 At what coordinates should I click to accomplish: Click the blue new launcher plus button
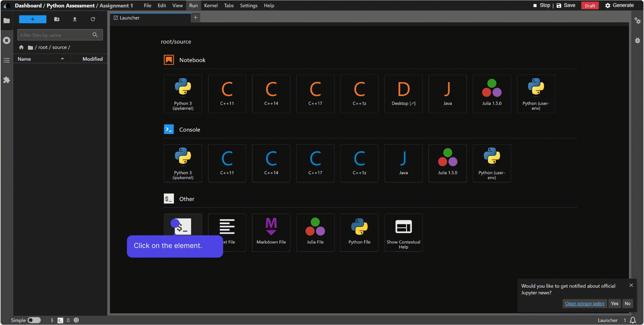point(33,19)
